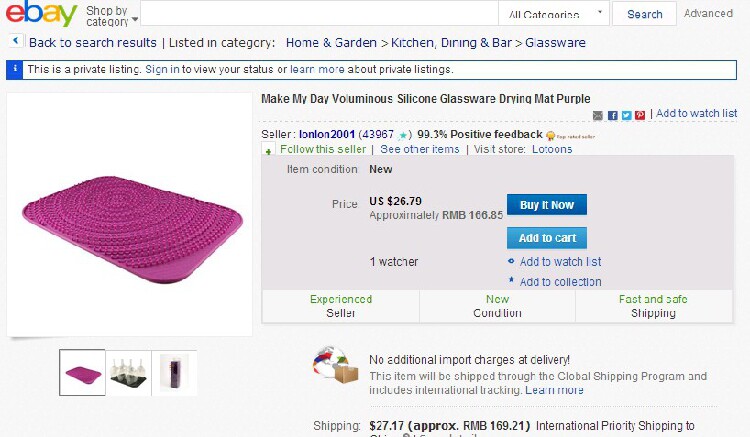
Task: Share listing via email icon
Action: 598,115
